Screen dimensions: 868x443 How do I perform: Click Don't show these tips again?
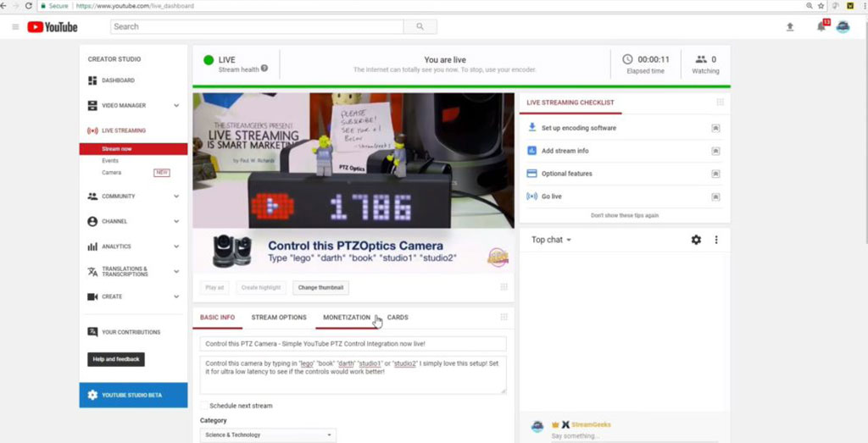pyautogui.click(x=625, y=216)
